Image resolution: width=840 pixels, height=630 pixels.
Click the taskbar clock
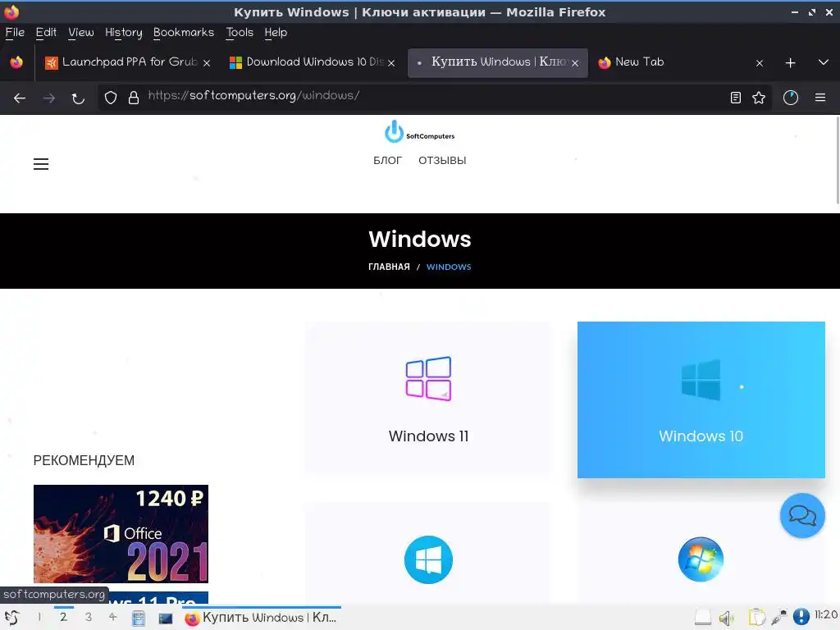pyautogui.click(x=826, y=615)
